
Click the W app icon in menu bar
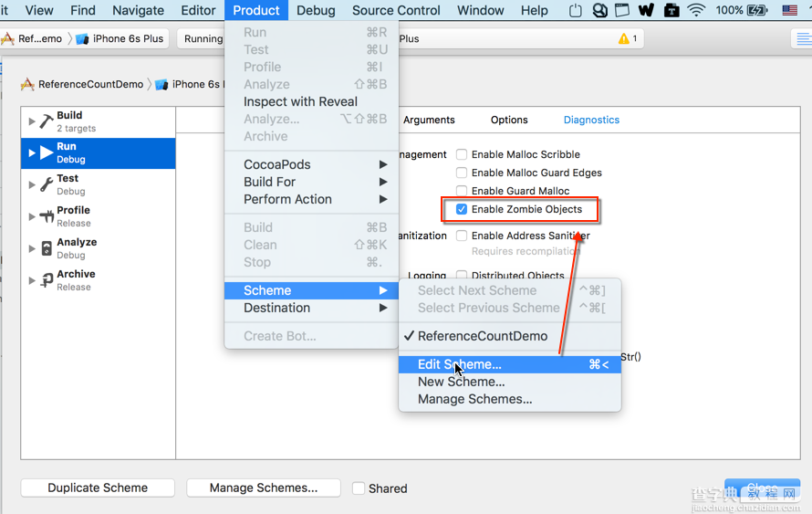point(646,10)
